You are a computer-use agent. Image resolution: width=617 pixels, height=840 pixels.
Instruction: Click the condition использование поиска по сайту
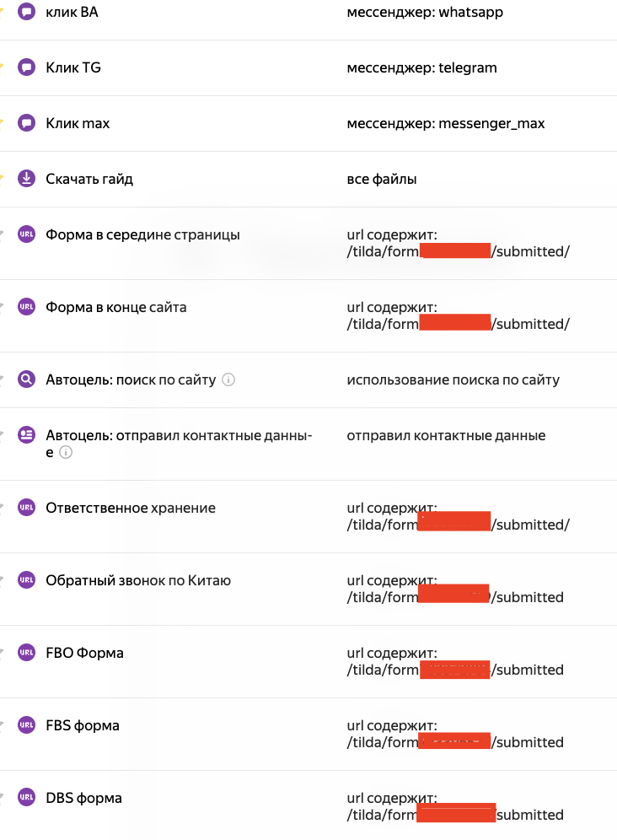(453, 380)
